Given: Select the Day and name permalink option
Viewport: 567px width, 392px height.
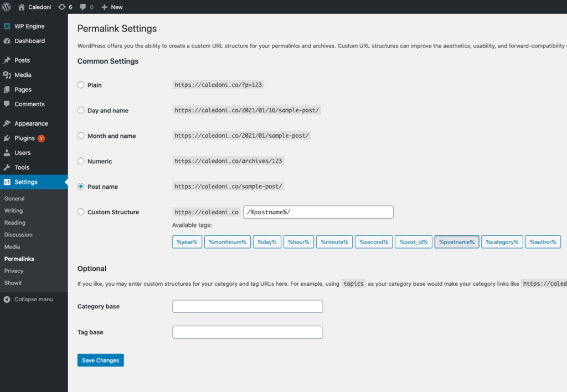Looking at the screenshot, I should click(80, 110).
